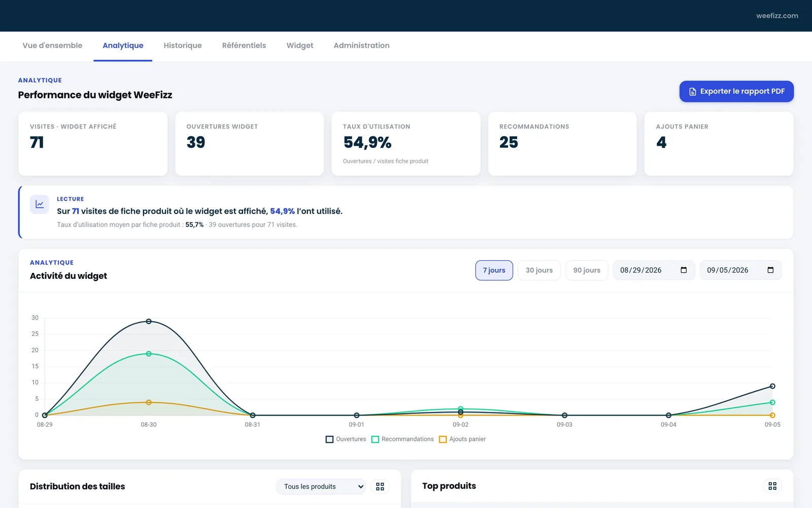Screen dimensions: 812x508
Task: Click the Performance du widget WeeFizz title
Action: click(x=95, y=95)
